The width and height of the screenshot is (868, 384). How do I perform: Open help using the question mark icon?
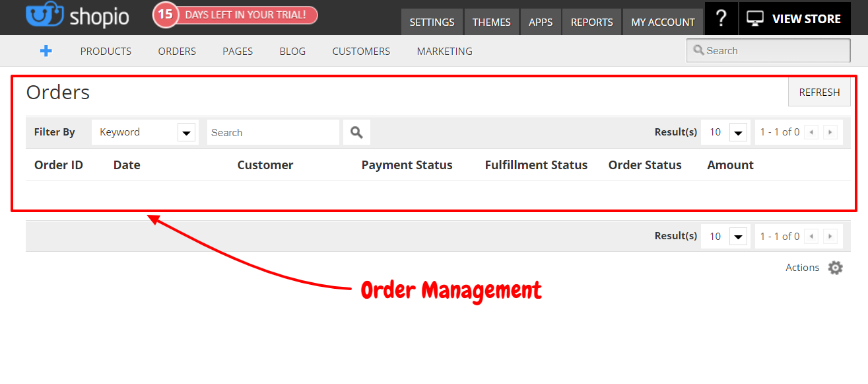point(721,18)
